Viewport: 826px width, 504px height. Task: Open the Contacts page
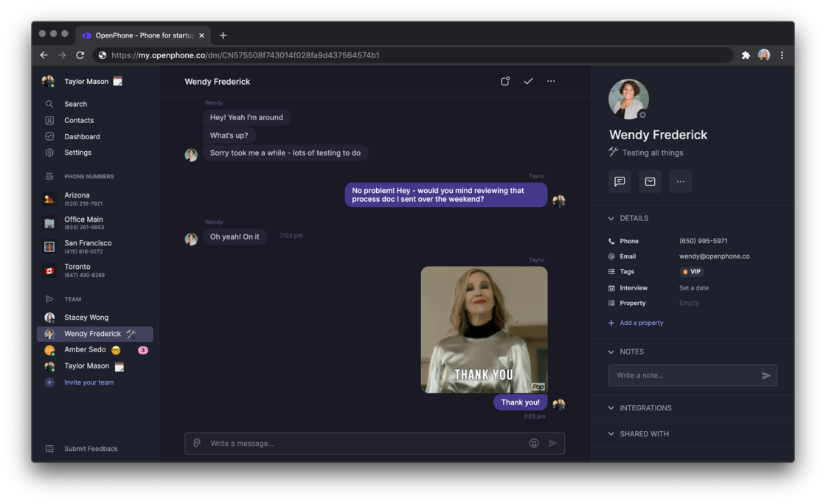click(78, 121)
